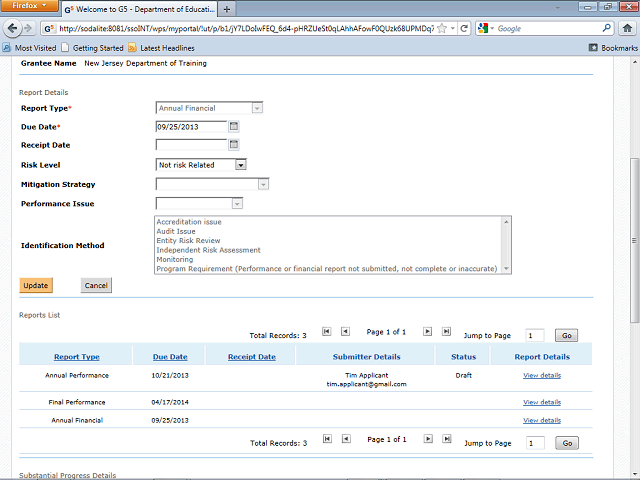This screenshot has height=480, width=640.
Task: Jump to last page in top pagination
Action: point(446,331)
